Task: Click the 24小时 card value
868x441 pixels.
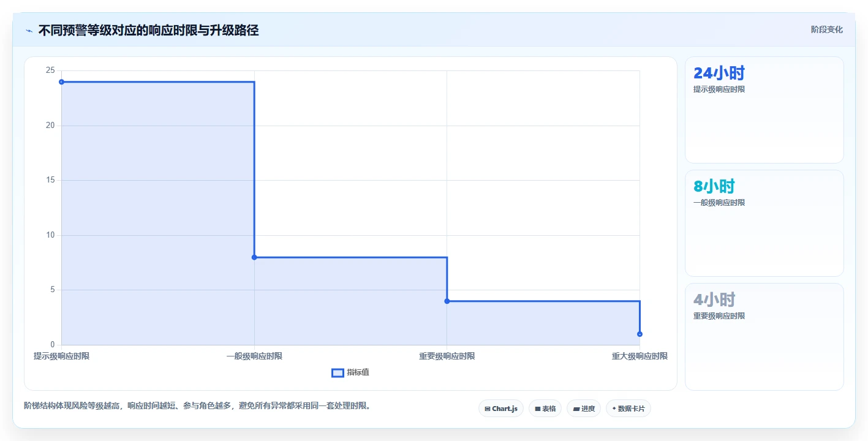Action: coord(719,73)
